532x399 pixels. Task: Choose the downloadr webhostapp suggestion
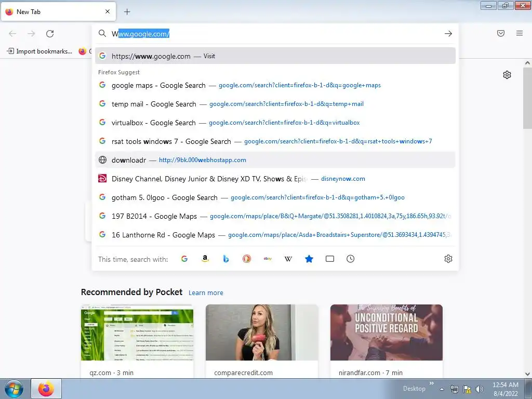point(275,160)
